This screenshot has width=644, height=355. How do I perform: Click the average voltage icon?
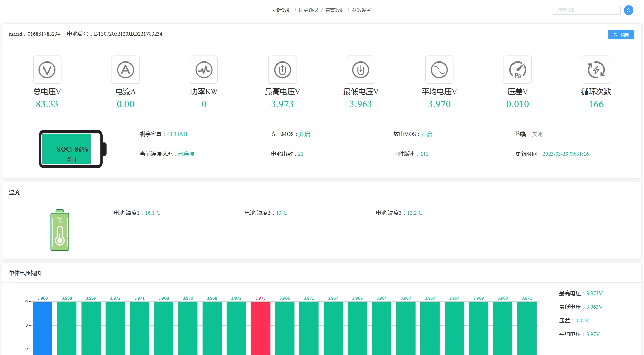pos(439,70)
